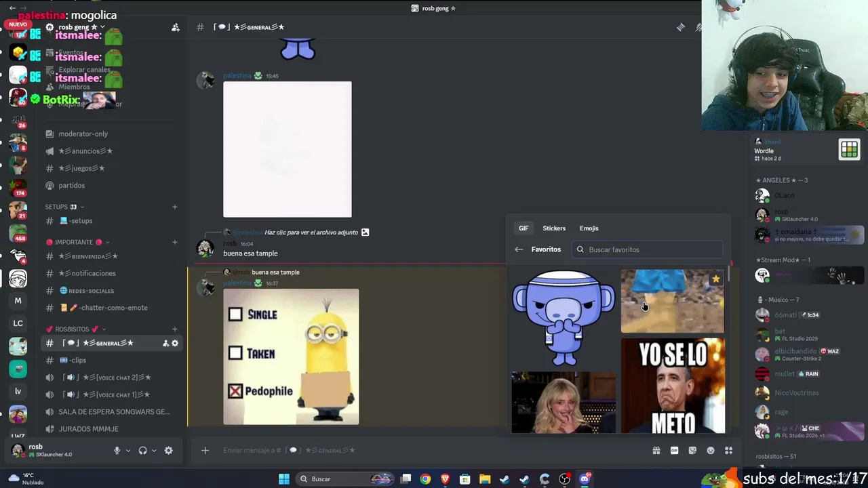Viewport: 868px width, 488px height.
Task: Click the 'Haz clic para ver el archivo adjunto' link
Action: click(311, 232)
